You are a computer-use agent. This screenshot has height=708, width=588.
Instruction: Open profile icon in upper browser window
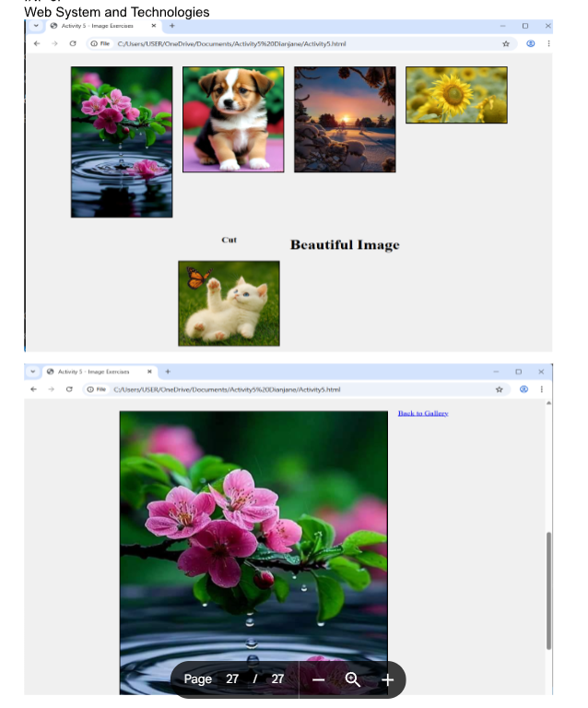[x=530, y=43]
